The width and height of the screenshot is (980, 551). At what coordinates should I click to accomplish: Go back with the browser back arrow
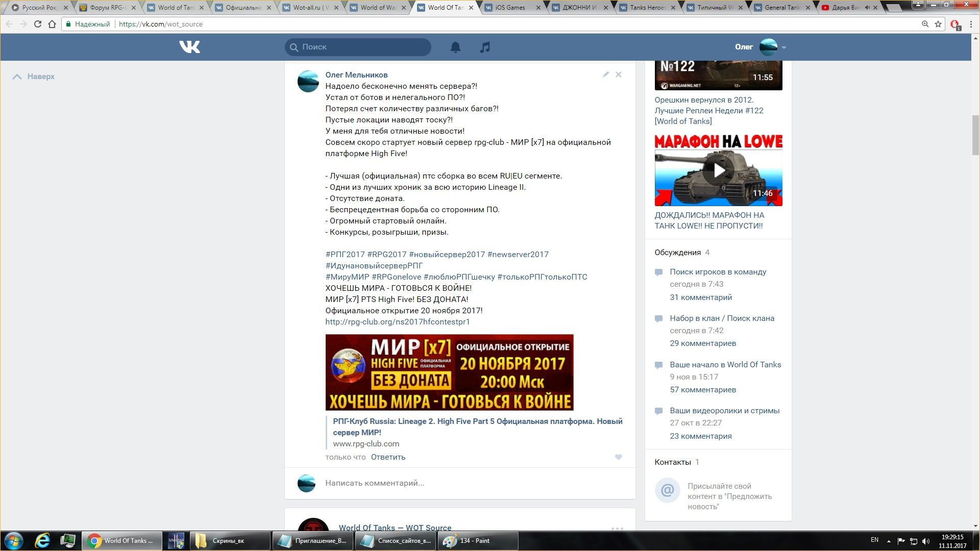coord(9,24)
